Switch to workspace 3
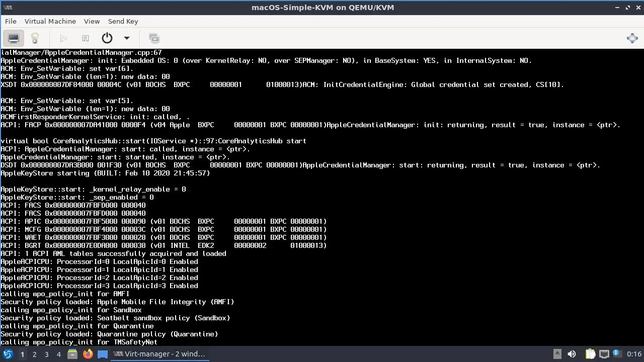 pyautogui.click(x=46, y=354)
